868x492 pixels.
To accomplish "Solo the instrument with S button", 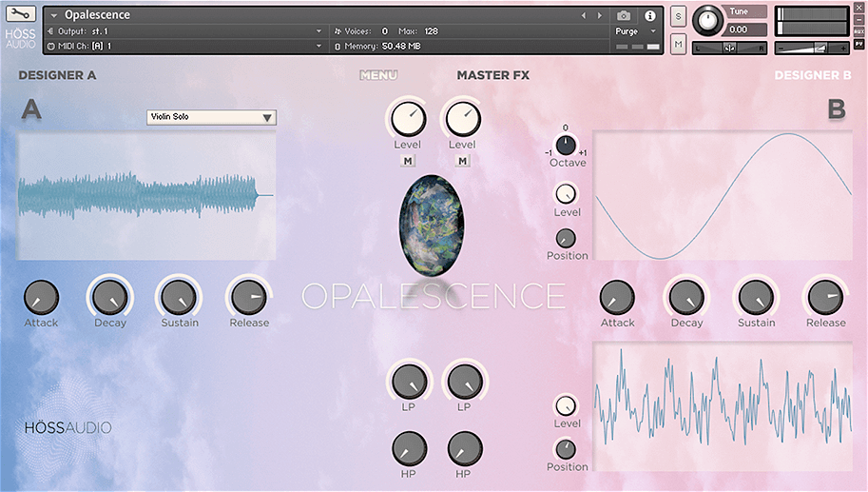I will (679, 16).
